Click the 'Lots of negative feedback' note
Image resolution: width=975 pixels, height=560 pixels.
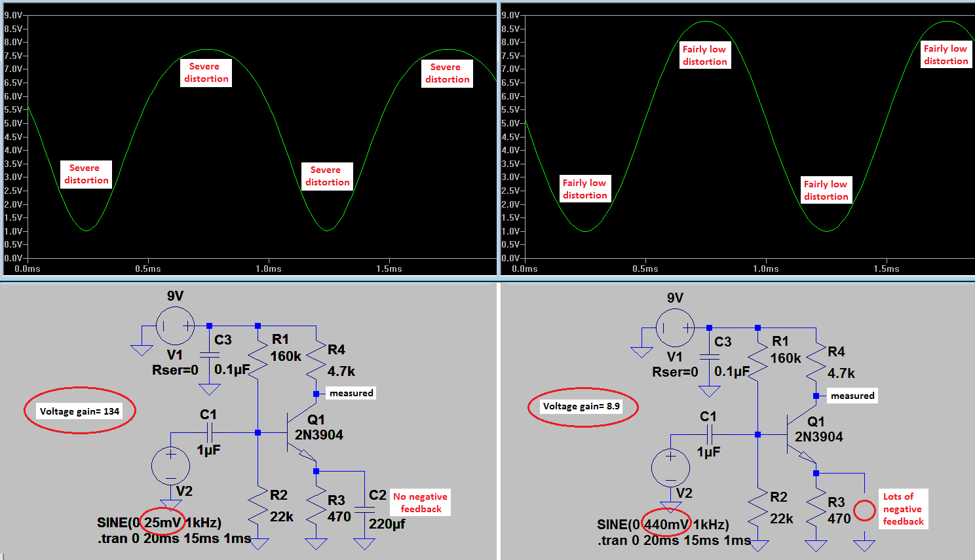904,509
